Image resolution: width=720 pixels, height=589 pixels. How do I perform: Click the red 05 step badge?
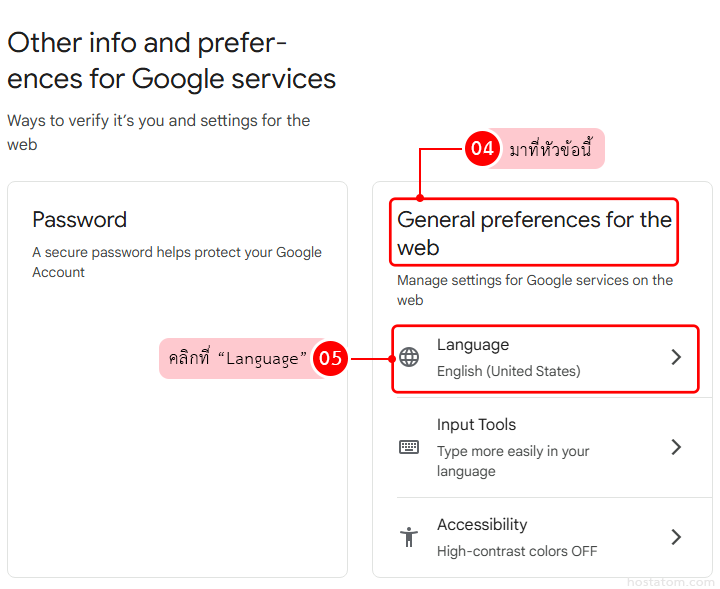(x=330, y=358)
